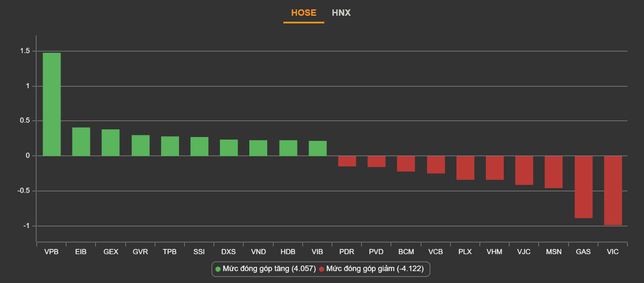Select the VIC red bar
This screenshot has width=644, height=283.
point(613,190)
